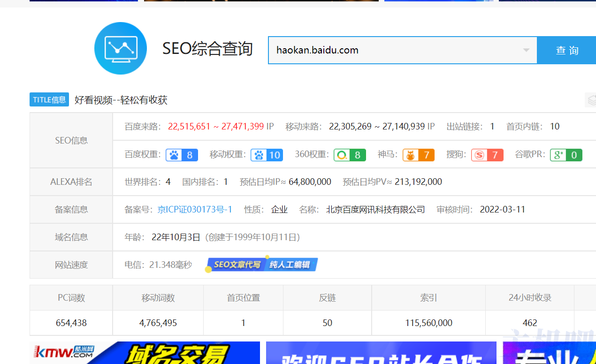
Task: Click the 24小时收录 column header
Action: pos(530,297)
